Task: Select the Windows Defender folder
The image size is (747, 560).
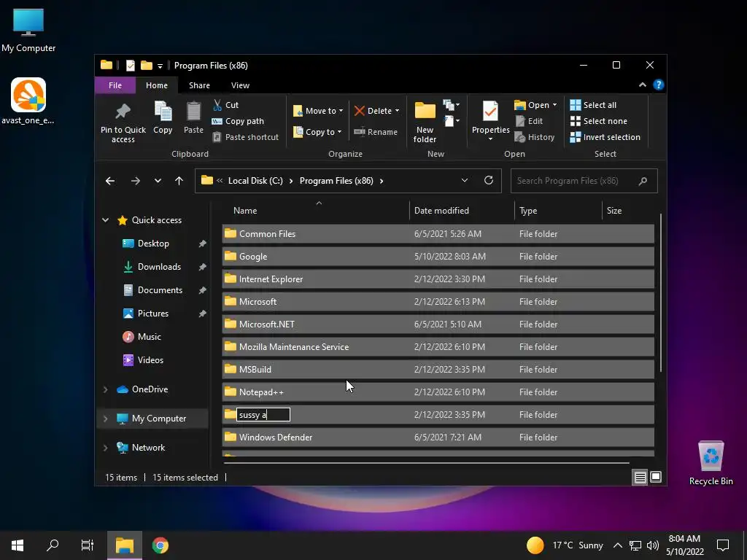Action: point(438,437)
